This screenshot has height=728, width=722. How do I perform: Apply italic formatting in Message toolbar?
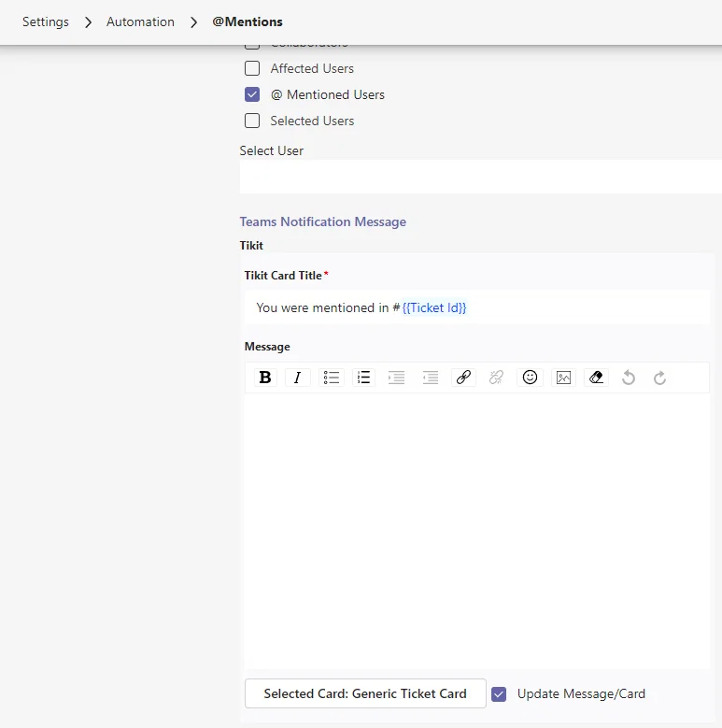click(x=297, y=378)
